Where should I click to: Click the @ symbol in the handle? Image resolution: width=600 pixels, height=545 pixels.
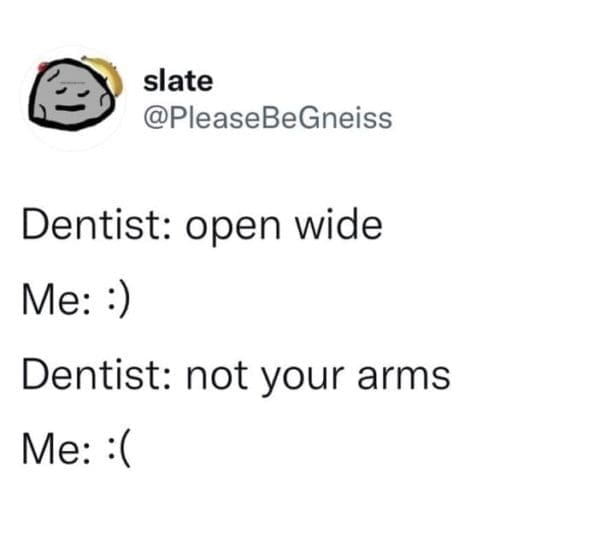pyautogui.click(x=155, y=118)
